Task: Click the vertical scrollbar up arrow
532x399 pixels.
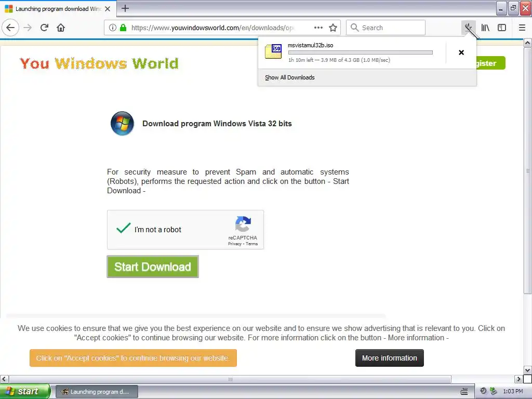Action: (x=528, y=43)
